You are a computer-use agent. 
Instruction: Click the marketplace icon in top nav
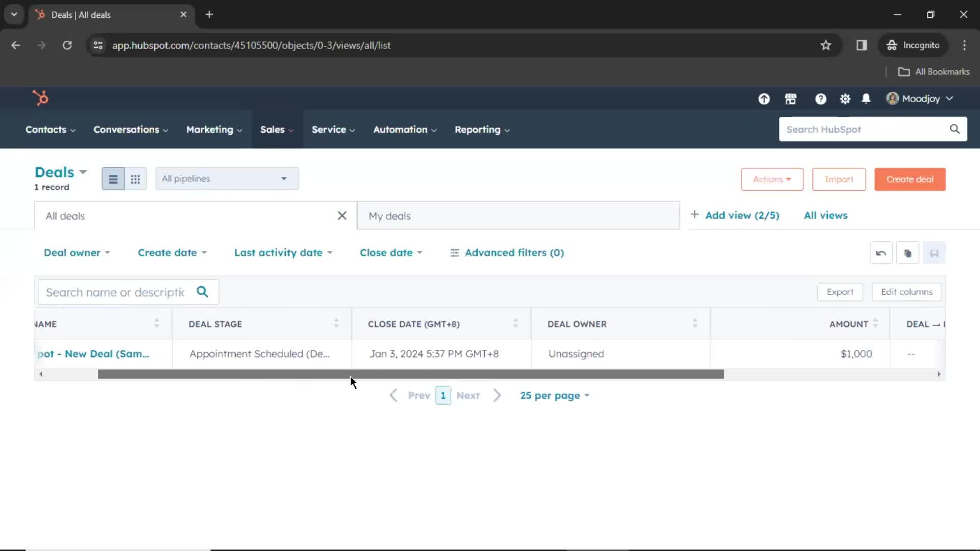coord(790,99)
